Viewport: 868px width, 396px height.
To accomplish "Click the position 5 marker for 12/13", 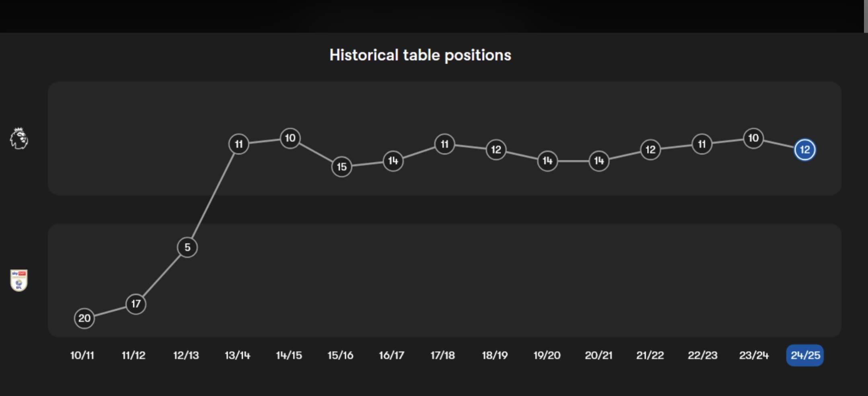I will tap(187, 247).
